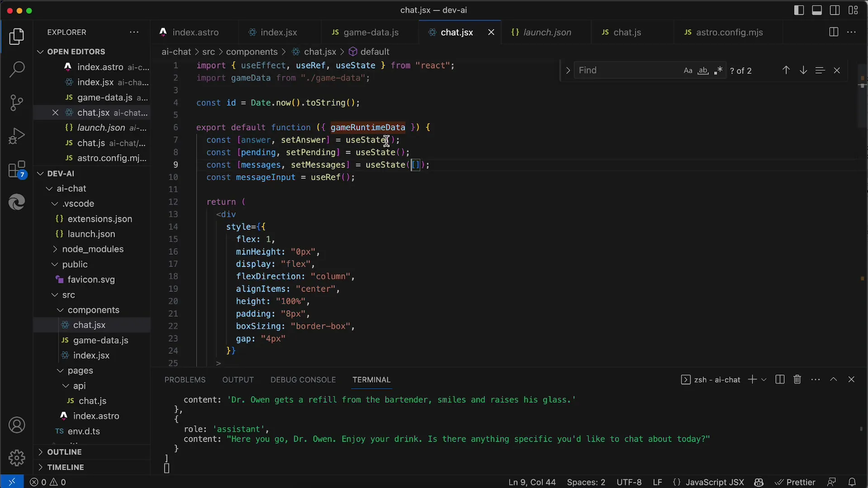Image resolution: width=868 pixels, height=488 pixels.
Task: Expand the node_modules folder
Action: click(x=92, y=249)
